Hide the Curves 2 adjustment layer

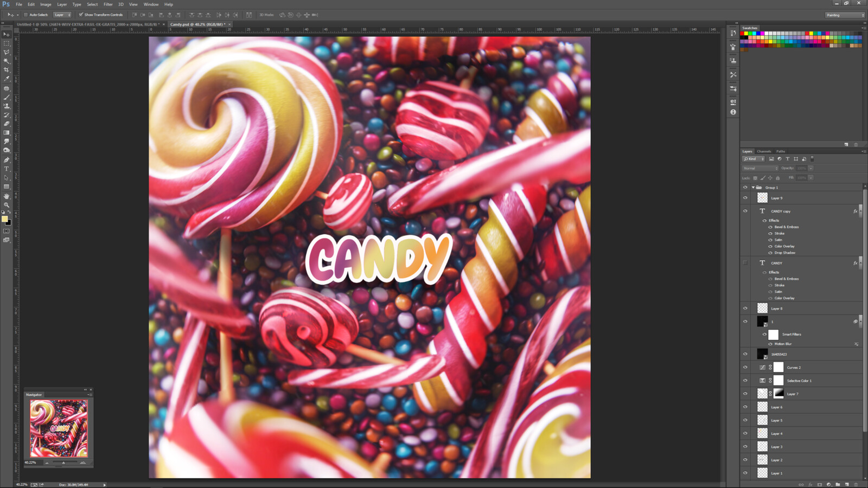click(x=745, y=367)
